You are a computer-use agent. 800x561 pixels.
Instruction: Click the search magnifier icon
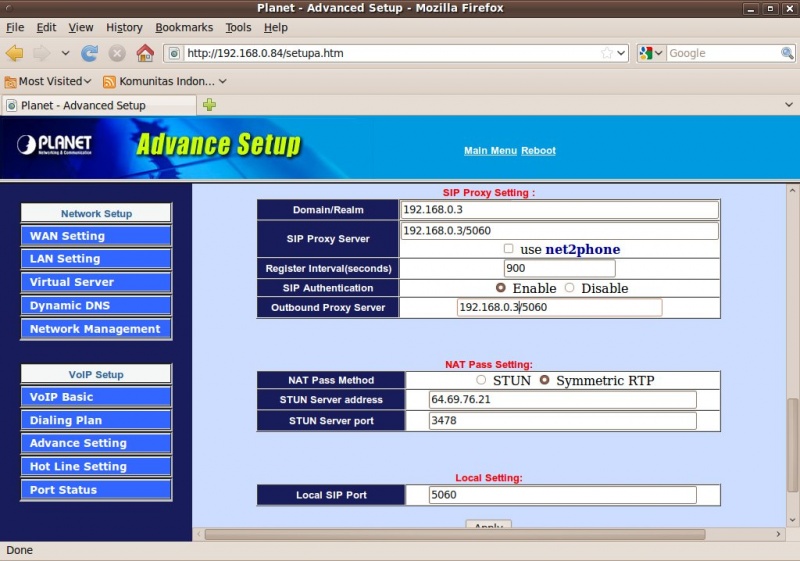pos(787,53)
